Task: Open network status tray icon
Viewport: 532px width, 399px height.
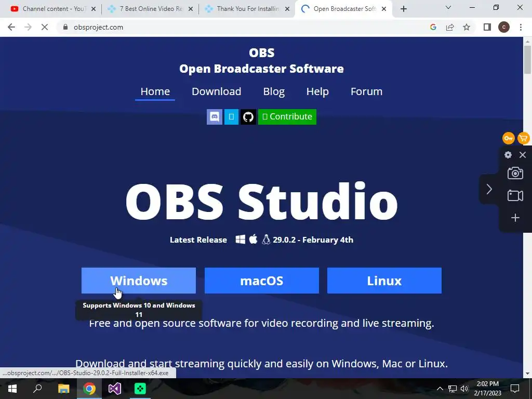Action: pos(453,389)
